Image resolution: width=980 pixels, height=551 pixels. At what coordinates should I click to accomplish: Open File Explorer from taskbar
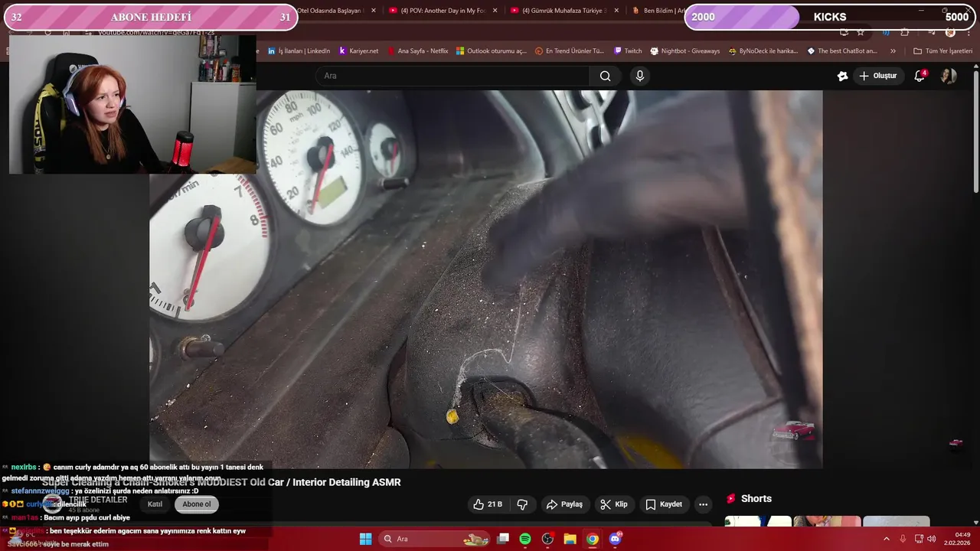tap(570, 539)
